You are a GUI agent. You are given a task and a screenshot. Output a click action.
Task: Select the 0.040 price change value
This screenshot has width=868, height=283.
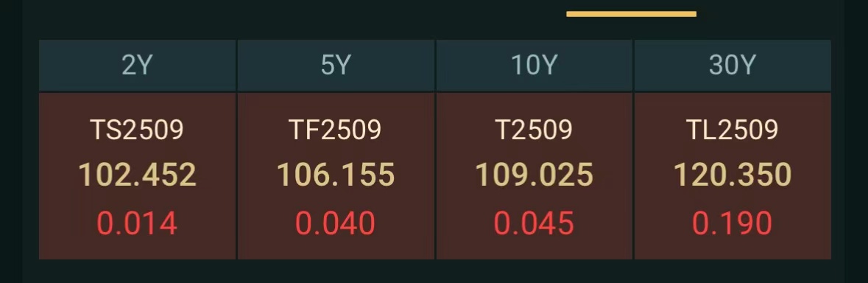coord(336,224)
